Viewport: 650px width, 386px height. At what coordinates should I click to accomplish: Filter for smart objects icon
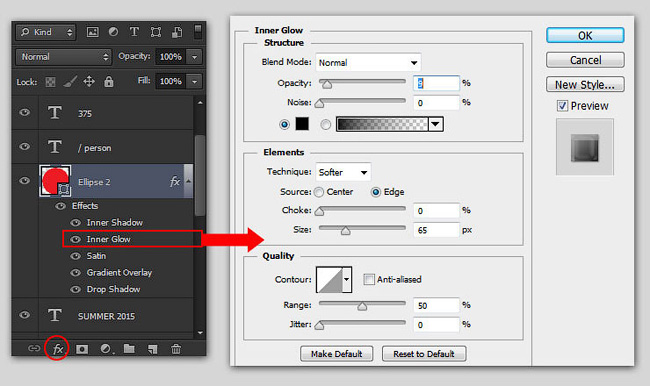[x=177, y=32]
